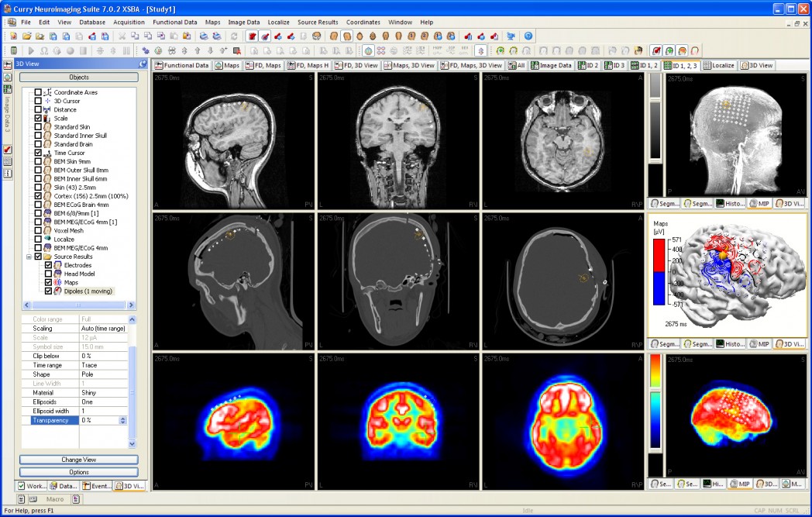Collapse the Source Results tree node

(29, 257)
